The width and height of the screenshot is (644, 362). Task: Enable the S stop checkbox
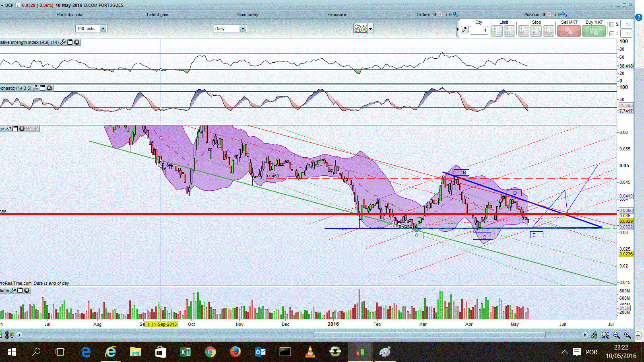pos(612,25)
